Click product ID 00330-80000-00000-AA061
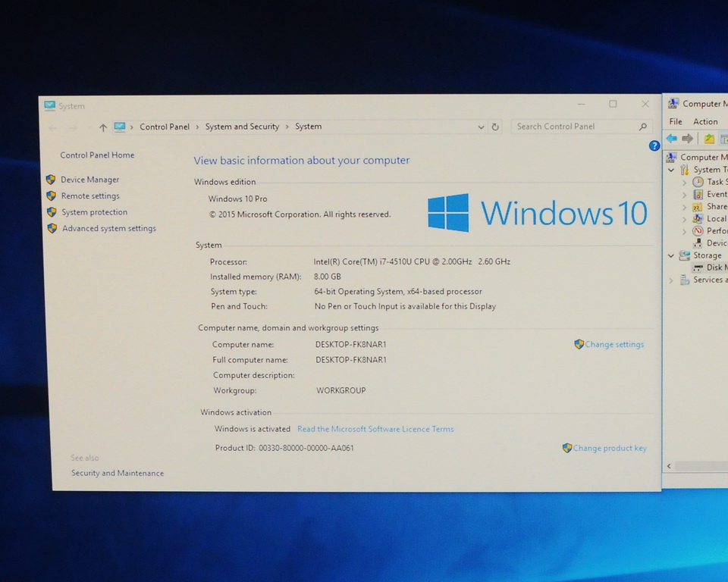Viewport: 728px width, 582px height. click(306, 448)
